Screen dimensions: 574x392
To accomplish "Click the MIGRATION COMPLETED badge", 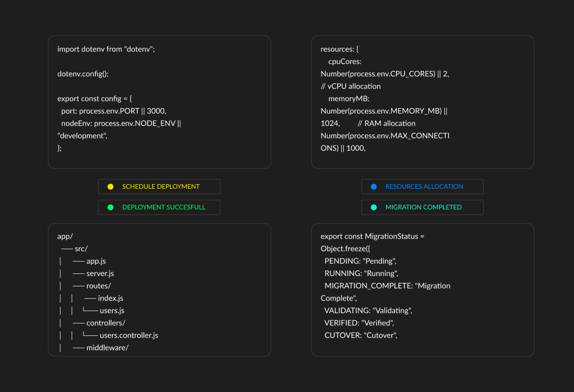I will point(422,207).
